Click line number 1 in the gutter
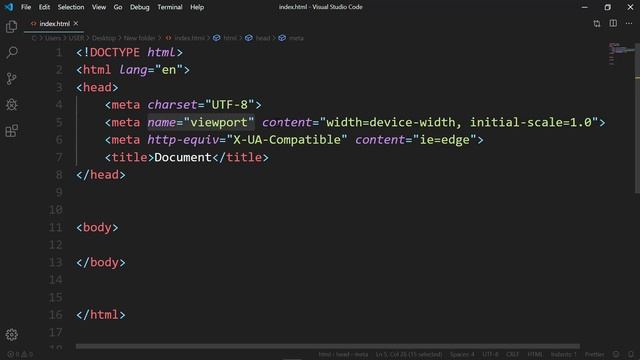Viewport: 640px width, 360px height. [x=59, y=52]
